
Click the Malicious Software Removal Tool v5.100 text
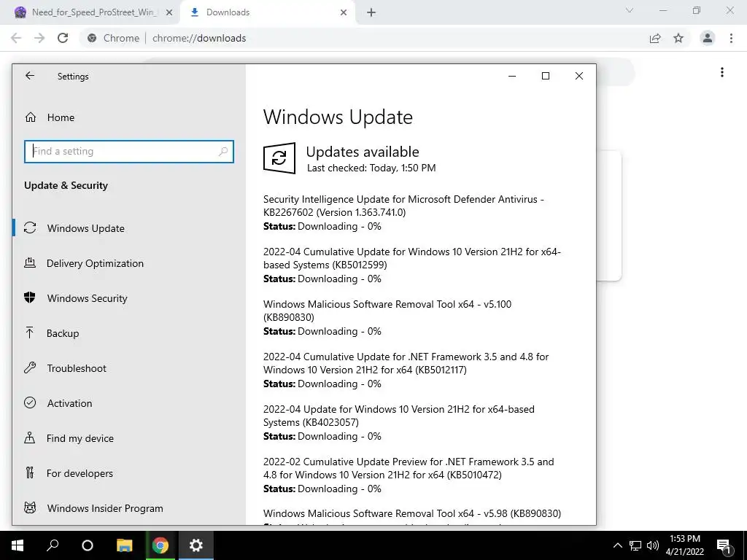pos(387,311)
